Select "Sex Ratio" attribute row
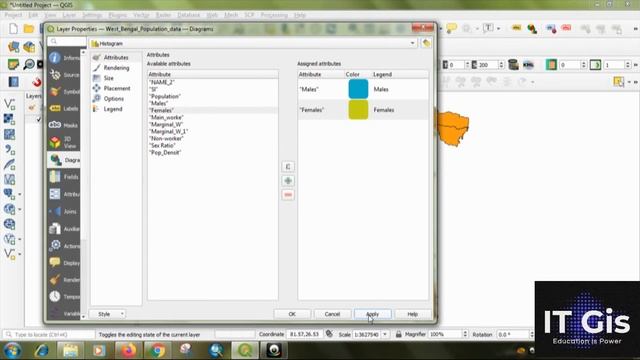This screenshot has height=360, width=640. 213,145
